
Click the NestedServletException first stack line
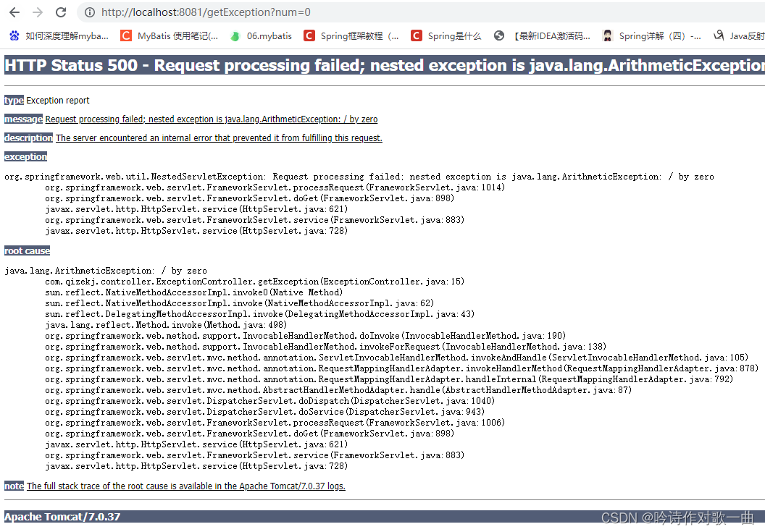coord(359,177)
